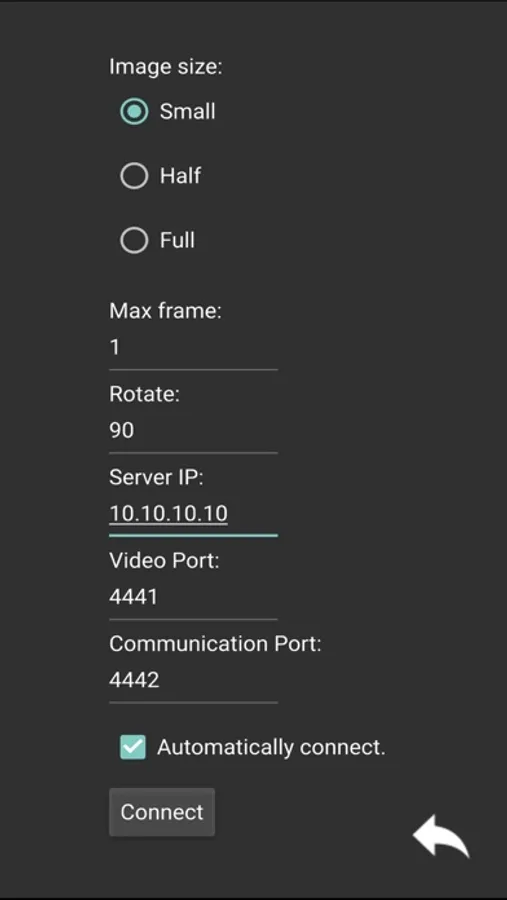Pick the Full image size radio button
This screenshot has width=507, height=900.
(x=134, y=240)
